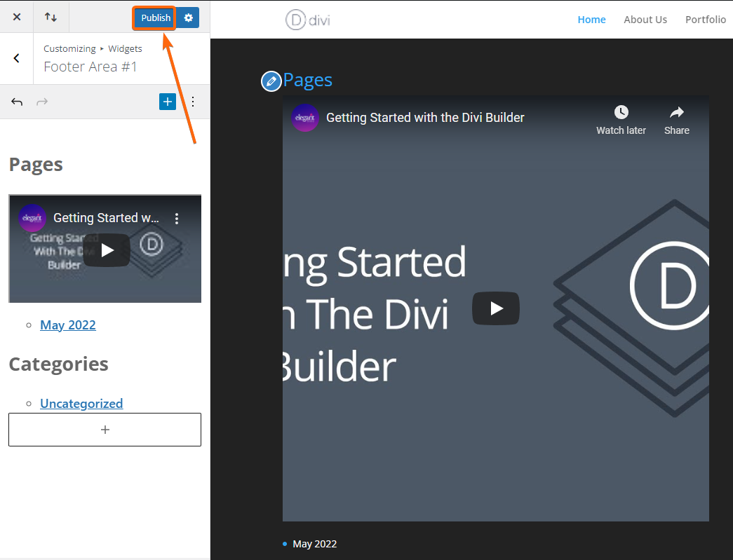The width and height of the screenshot is (733, 560).
Task: Click the Footer Area #1 section title
Action: point(90,67)
